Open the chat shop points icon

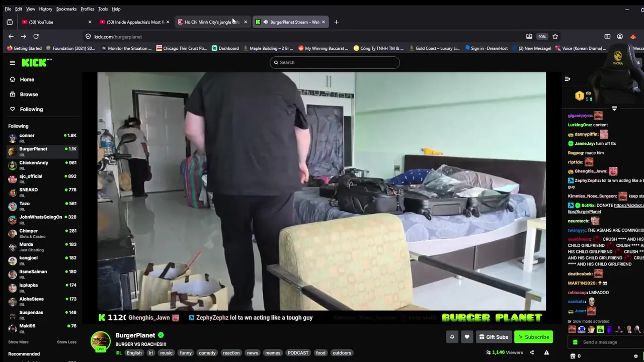coord(573,356)
